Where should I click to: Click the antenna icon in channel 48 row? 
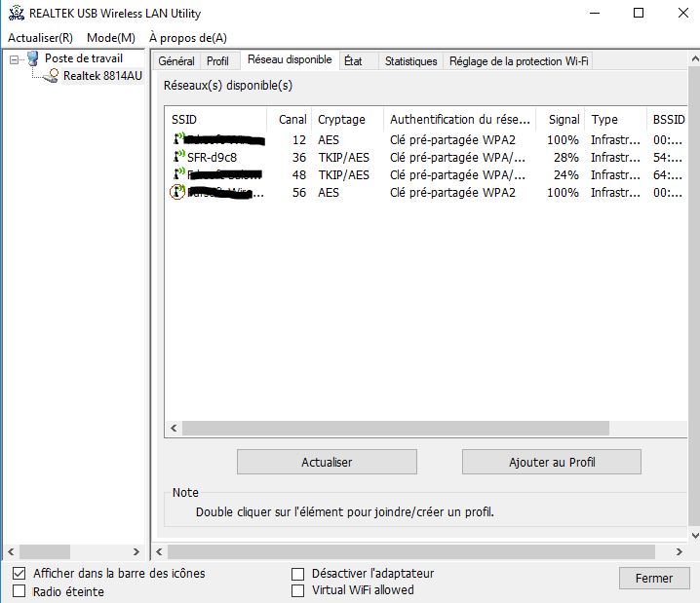point(179,174)
